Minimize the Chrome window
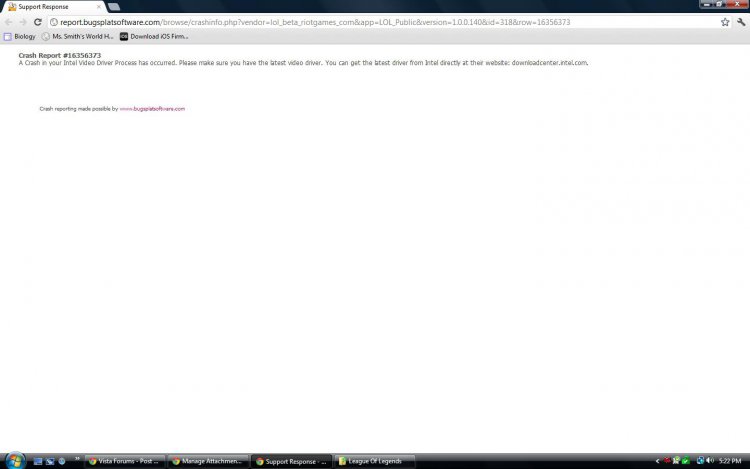Image resolution: width=750 pixels, height=469 pixels. coord(707,4)
